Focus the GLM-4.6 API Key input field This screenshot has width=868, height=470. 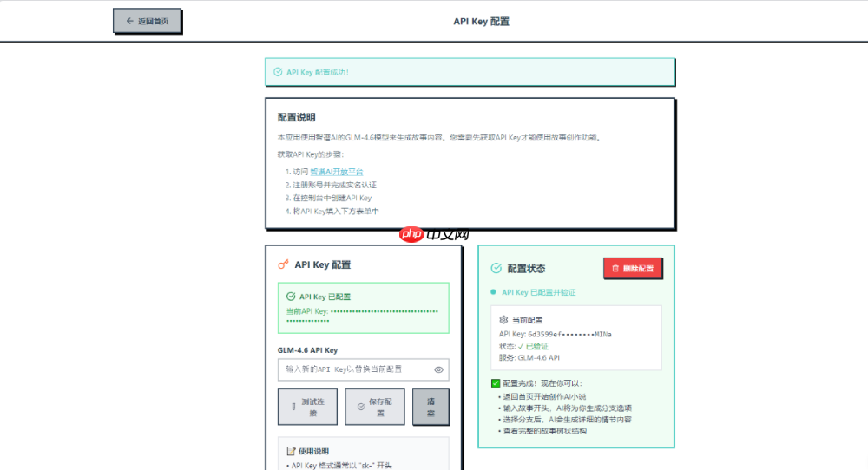click(x=363, y=370)
